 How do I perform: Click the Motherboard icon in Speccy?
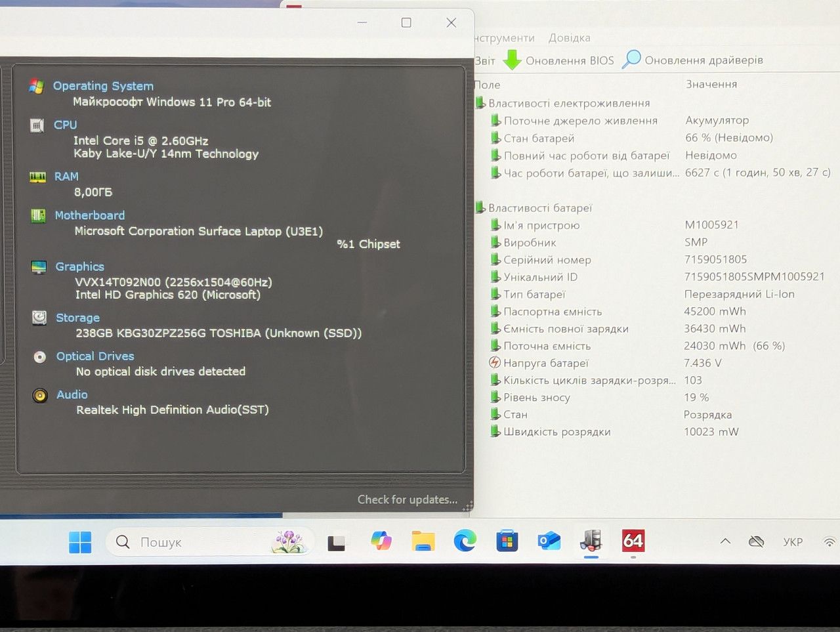(x=38, y=216)
